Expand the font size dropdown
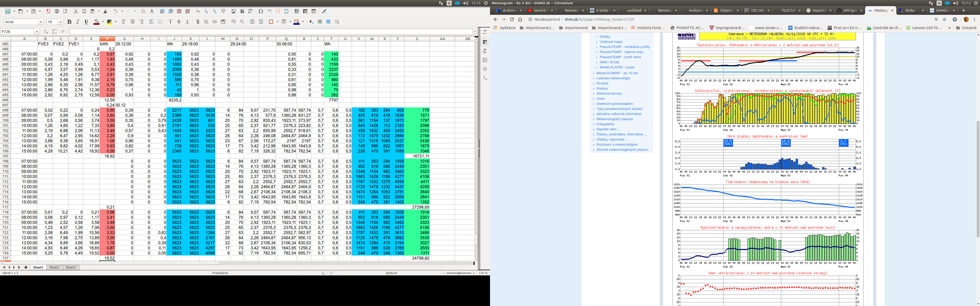Viewport: 980px width, 306px height. point(60,22)
